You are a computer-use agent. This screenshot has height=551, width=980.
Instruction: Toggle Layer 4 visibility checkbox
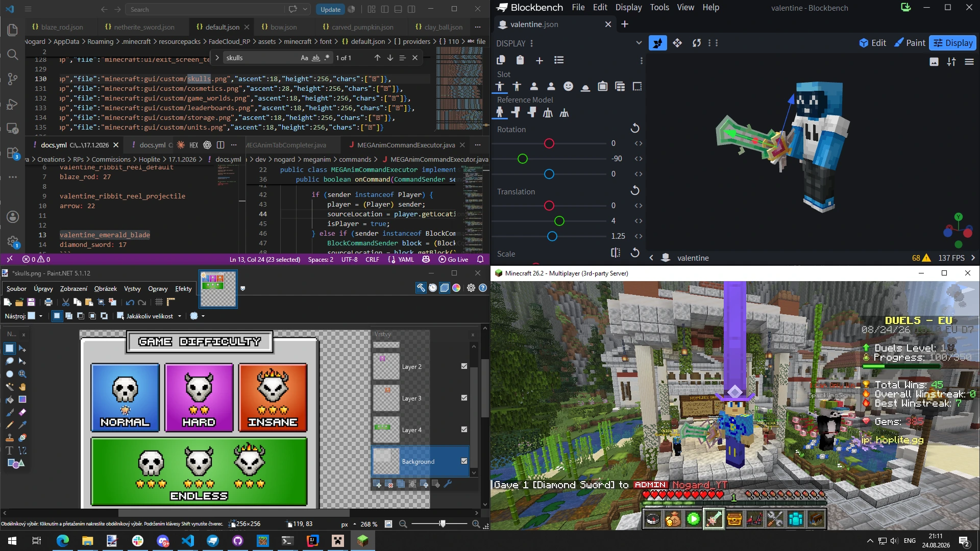pos(464,429)
